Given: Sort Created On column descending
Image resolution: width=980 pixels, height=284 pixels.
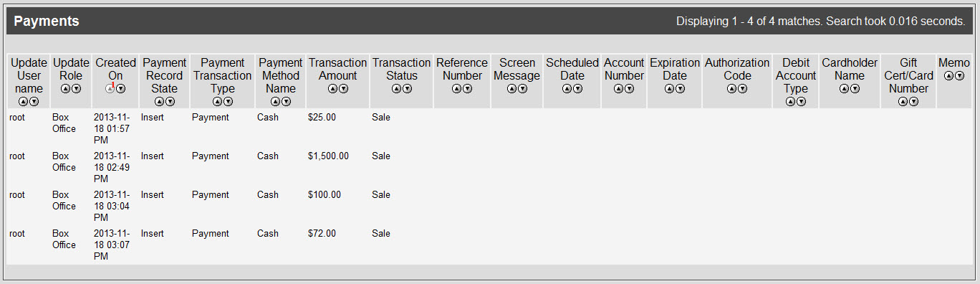Looking at the screenshot, I should point(121,89).
